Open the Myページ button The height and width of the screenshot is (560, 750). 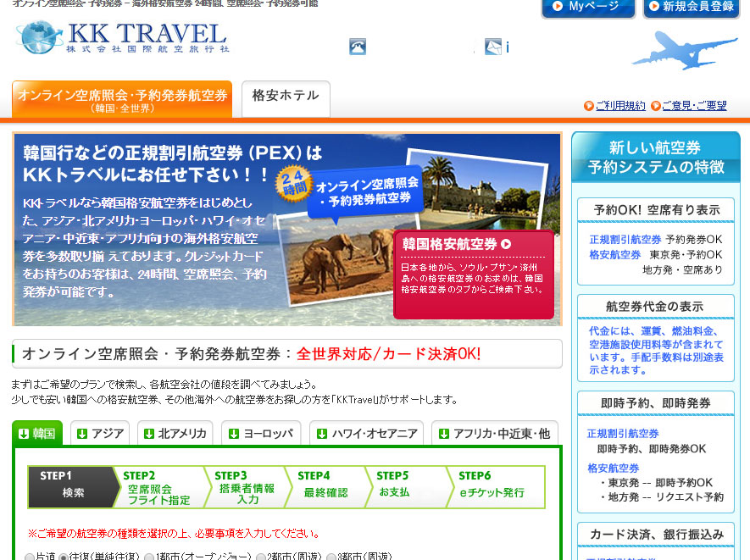click(588, 7)
